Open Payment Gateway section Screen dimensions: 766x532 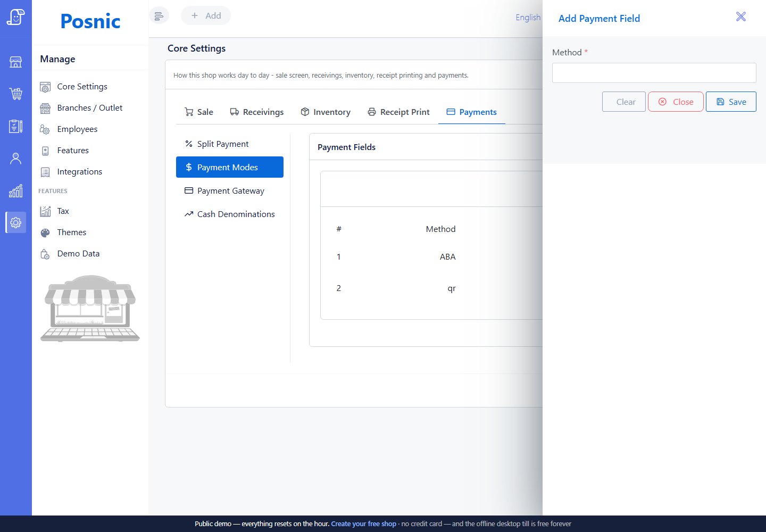click(x=230, y=190)
